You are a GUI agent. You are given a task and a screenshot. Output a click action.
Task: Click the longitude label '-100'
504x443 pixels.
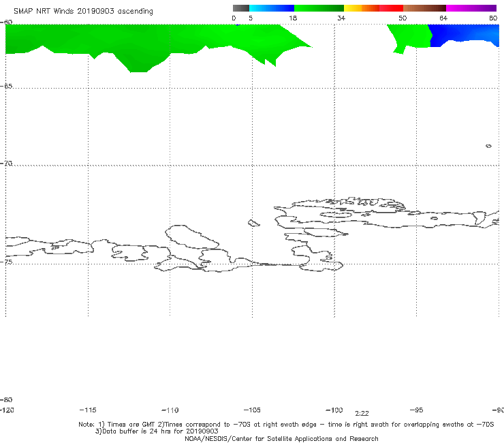[334, 410]
